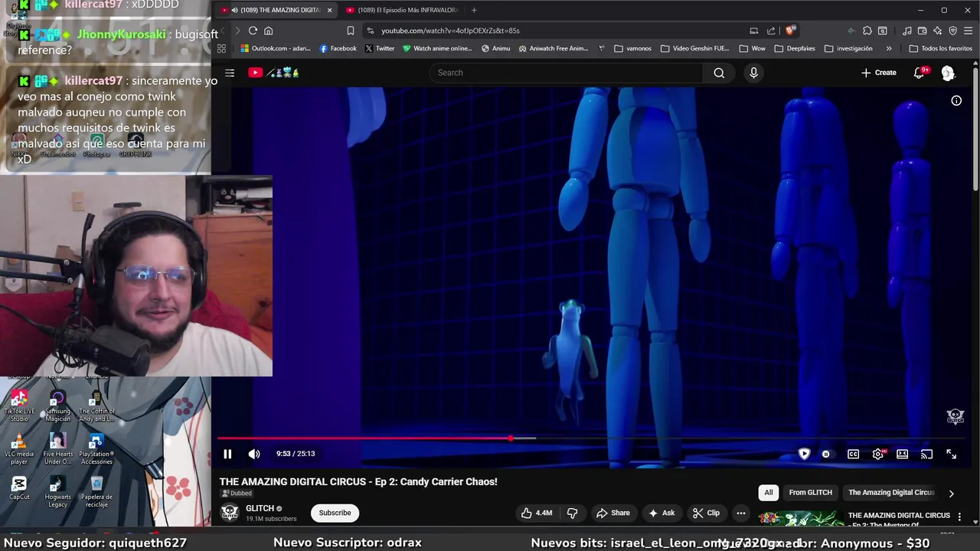Open the GLITCH channel avatar
980x551 pixels.
pyautogui.click(x=230, y=513)
